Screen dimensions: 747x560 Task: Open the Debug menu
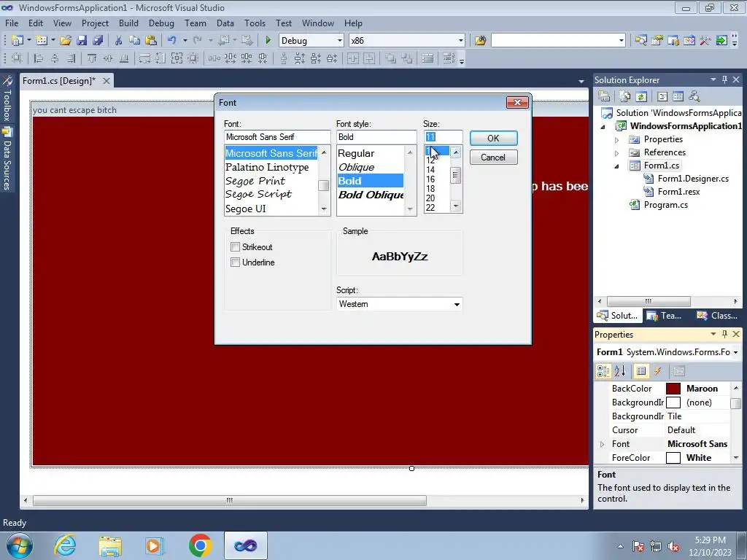[161, 23]
